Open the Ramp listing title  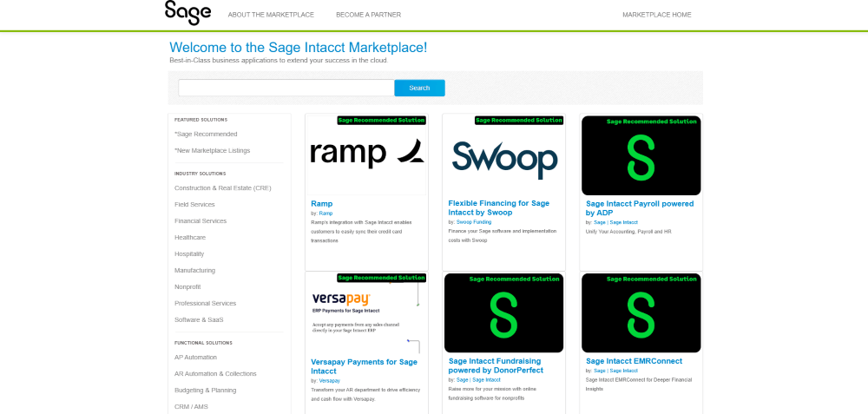click(322, 204)
